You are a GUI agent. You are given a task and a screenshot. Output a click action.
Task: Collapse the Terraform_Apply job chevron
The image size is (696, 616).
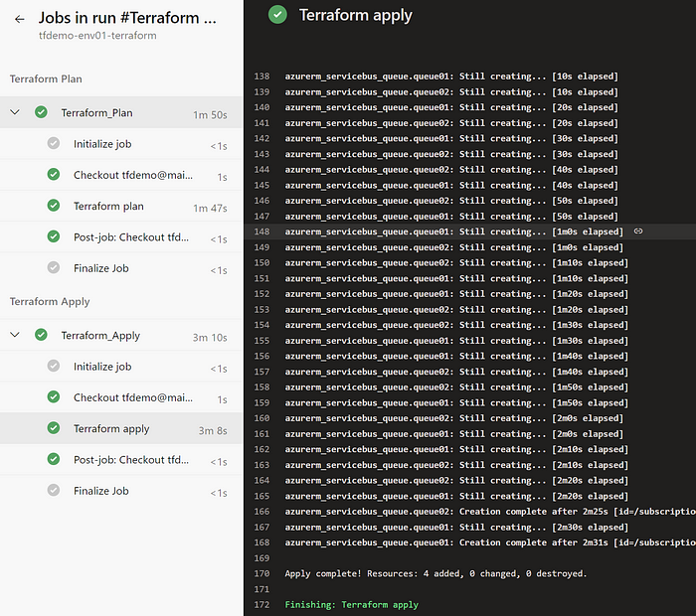tap(15, 335)
